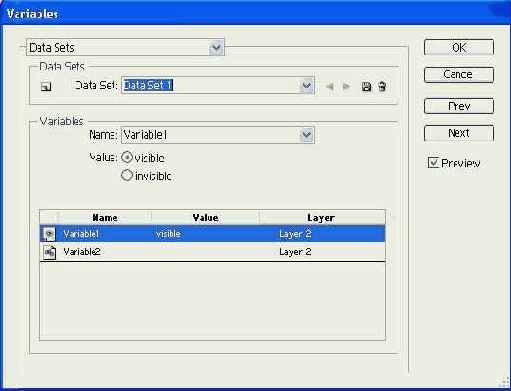The height and width of the screenshot is (391, 511).
Task: Click the Layer column header
Action: coord(321,217)
